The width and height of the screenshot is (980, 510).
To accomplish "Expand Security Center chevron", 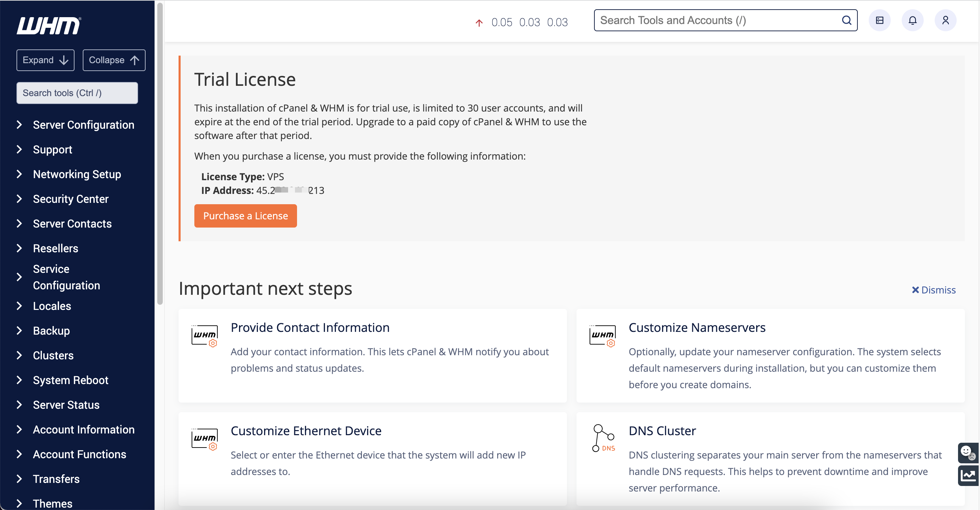I will click(x=19, y=199).
